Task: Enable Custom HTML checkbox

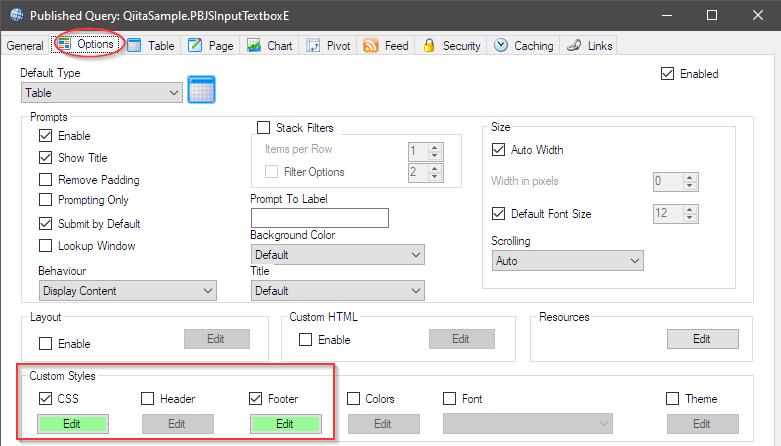Action: 305,340
